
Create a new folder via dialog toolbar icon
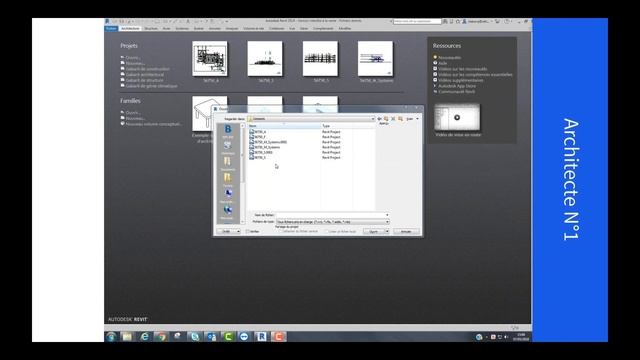coord(400,119)
